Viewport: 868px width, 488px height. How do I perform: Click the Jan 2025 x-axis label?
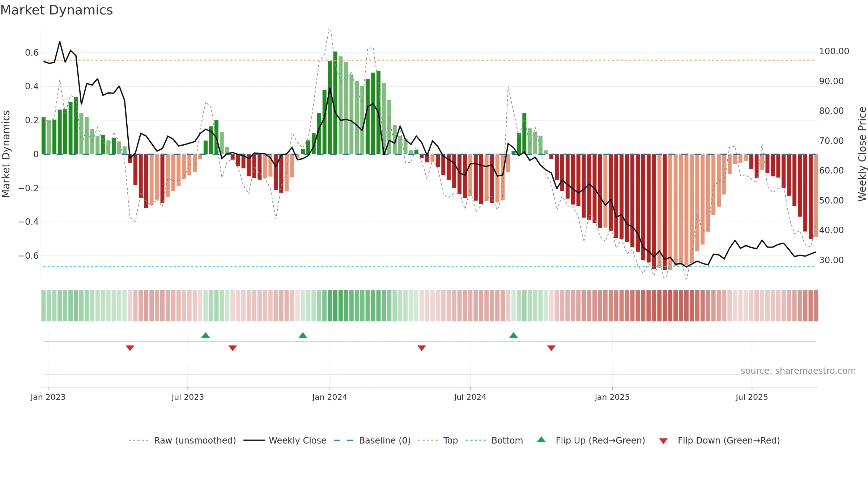(x=612, y=397)
